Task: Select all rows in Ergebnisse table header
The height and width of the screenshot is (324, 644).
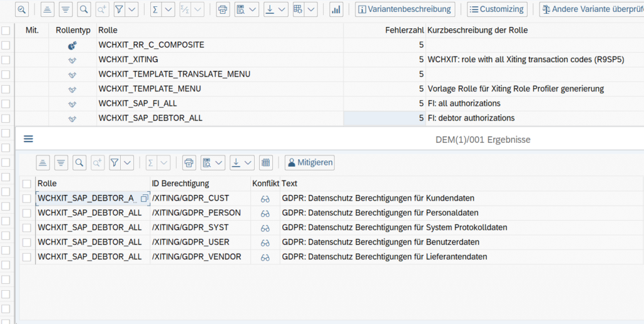Action: pos(26,184)
